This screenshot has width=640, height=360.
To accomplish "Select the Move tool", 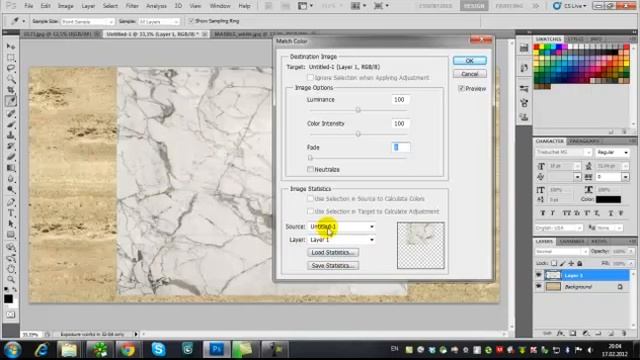I will pos(11,47).
